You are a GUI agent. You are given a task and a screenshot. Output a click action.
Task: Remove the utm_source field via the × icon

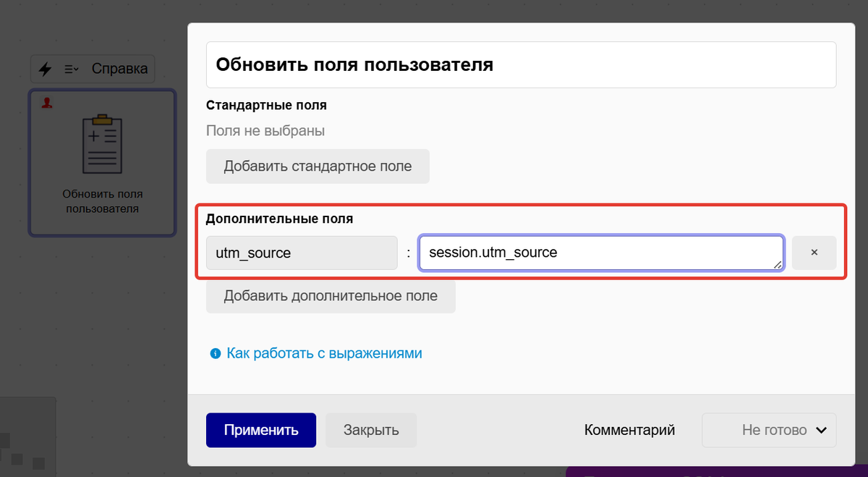[x=814, y=252]
